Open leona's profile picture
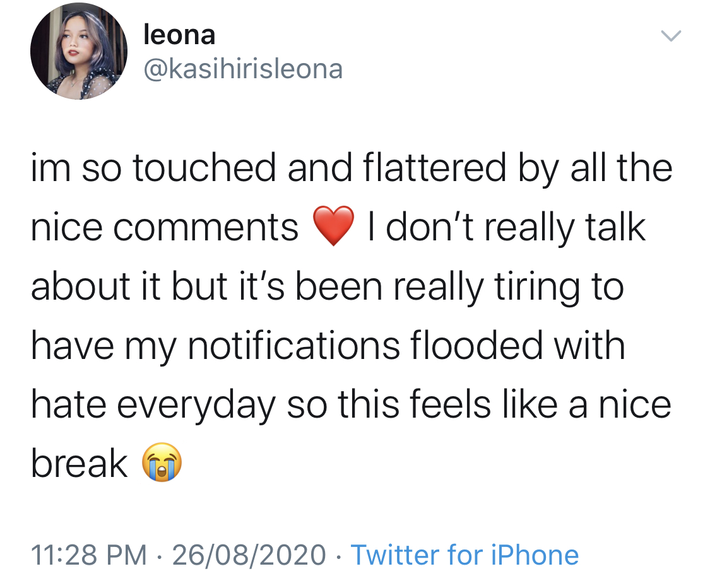 79,50
